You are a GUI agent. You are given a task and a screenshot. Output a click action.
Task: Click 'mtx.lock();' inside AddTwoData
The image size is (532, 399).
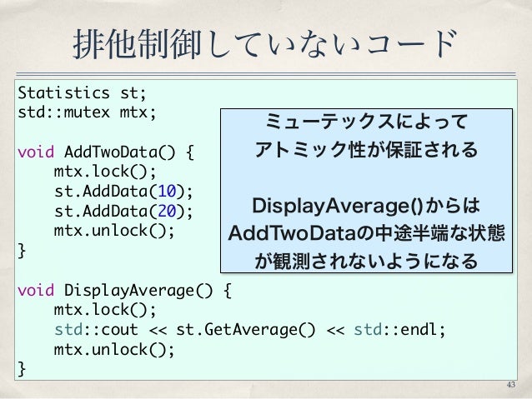tap(105, 172)
